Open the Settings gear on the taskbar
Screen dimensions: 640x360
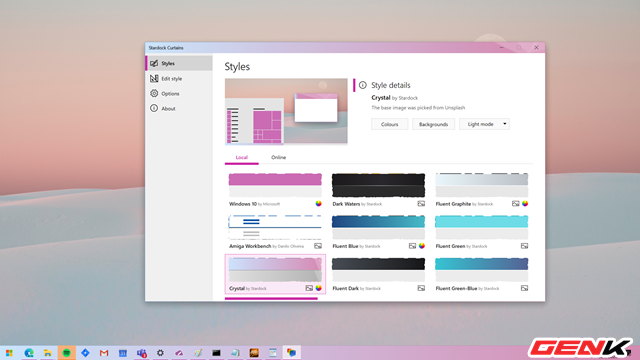point(160,353)
